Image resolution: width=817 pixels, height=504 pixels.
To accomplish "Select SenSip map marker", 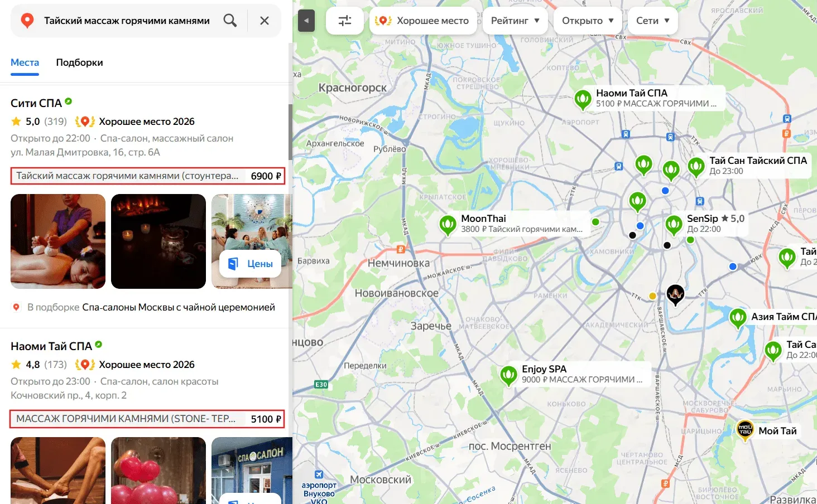I will tap(674, 224).
